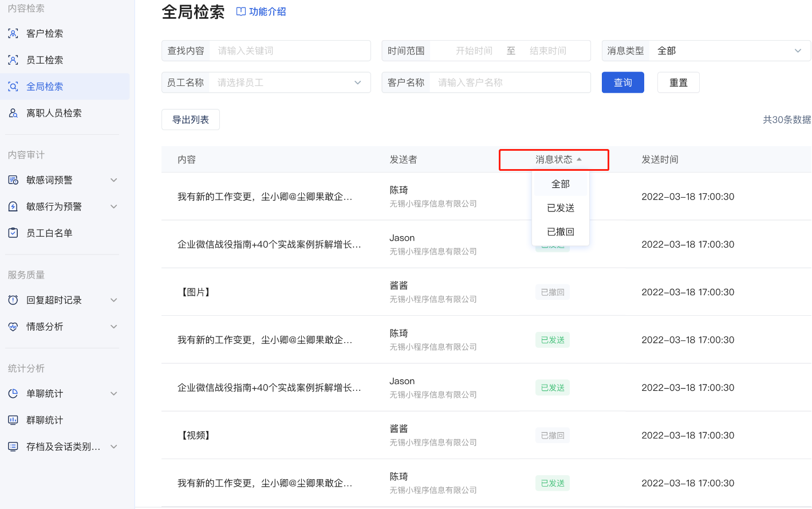Click the 敏感行为预警 icon
The image size is (812, 509).
[13, 206]
